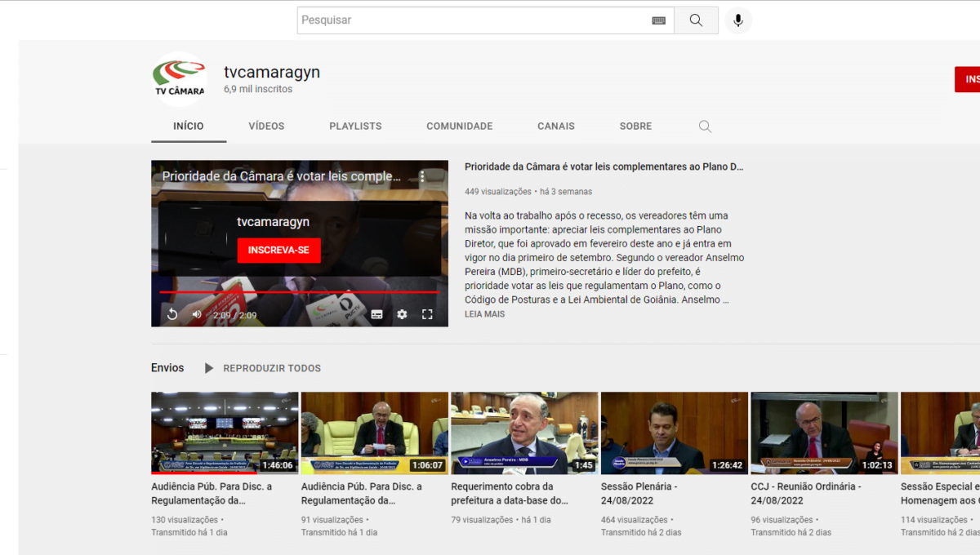980x555 pixels.
Task: Open the channel search magnifier next to SOBRE
Action: (x=705, y=127)
